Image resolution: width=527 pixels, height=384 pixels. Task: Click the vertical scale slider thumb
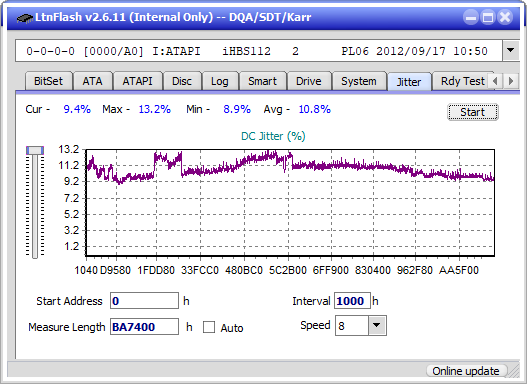[x=35, y=150]
